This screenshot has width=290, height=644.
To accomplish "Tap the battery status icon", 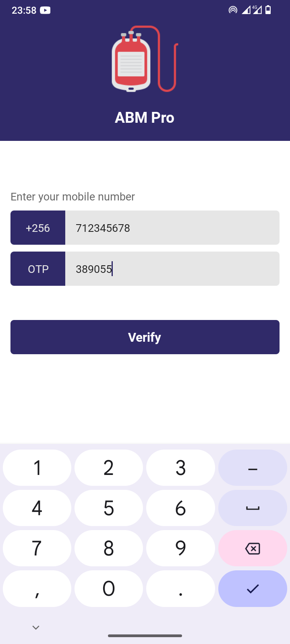I will (268, 10).
